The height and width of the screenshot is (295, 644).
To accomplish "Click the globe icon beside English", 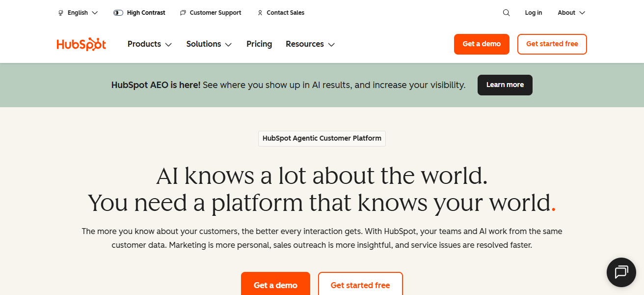I will [60, 12].
